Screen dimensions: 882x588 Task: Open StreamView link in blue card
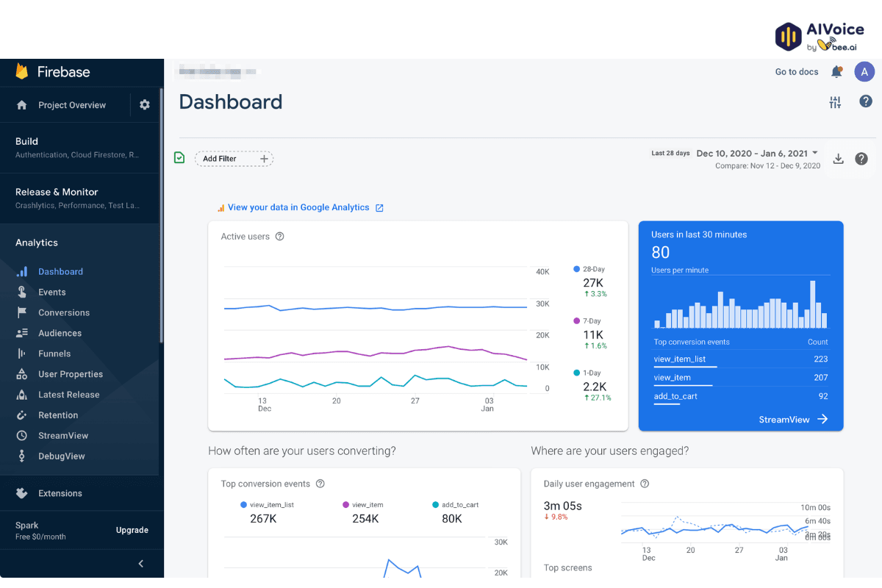(x=784, y=420)
